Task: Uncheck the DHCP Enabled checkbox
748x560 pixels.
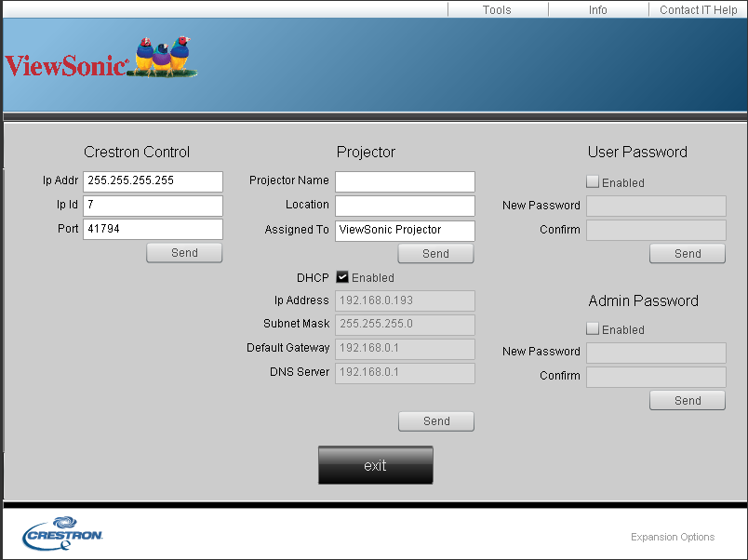Action: tap(342, 277)
